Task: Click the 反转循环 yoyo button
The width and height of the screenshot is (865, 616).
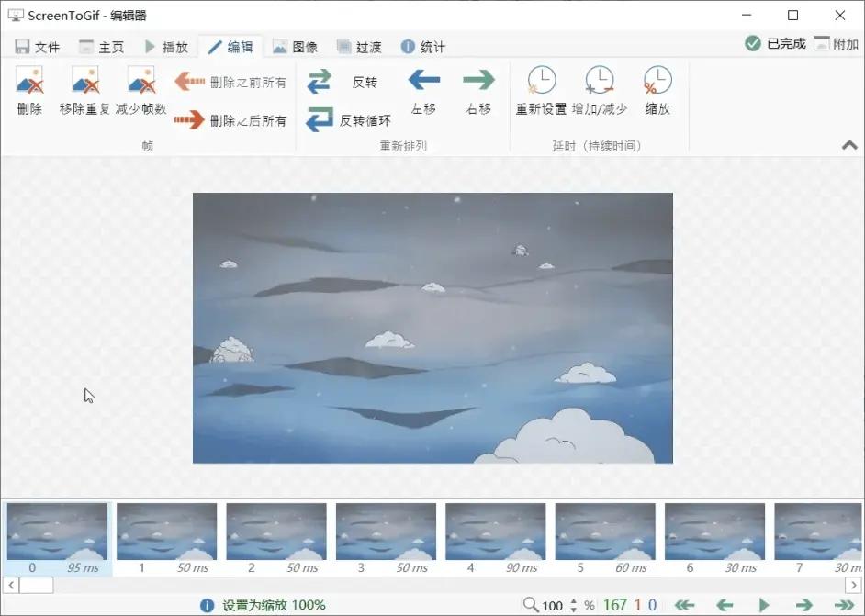Action: coord(349,119)
